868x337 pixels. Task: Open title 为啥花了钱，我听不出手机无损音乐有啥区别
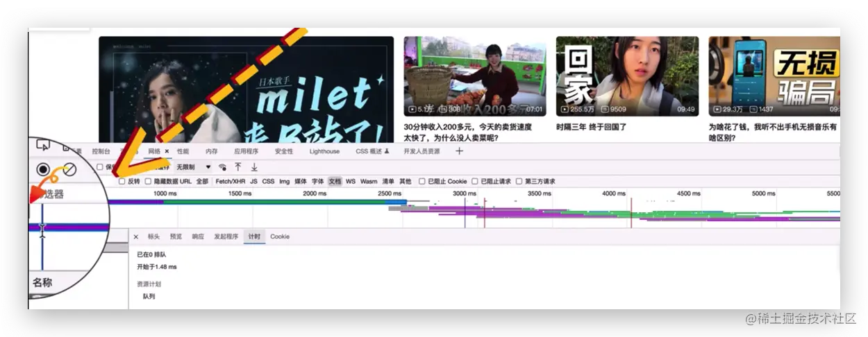coord(773,132)
